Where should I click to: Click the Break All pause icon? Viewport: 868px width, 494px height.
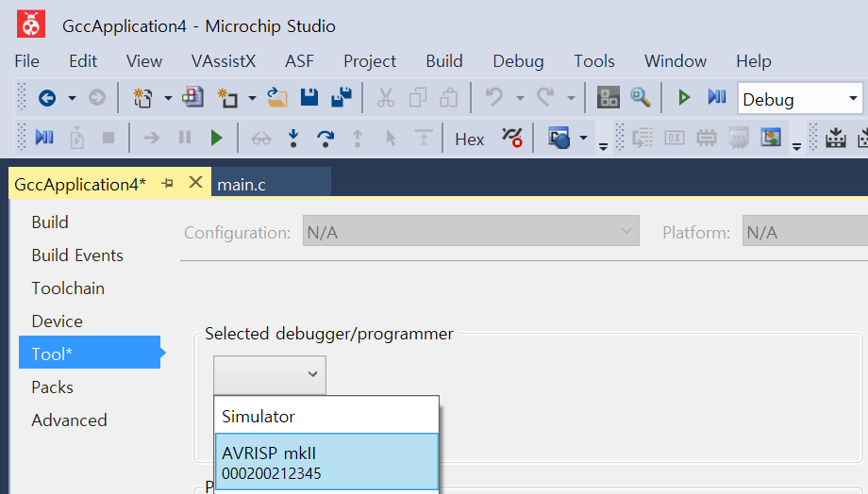click(x=185, y=138)
